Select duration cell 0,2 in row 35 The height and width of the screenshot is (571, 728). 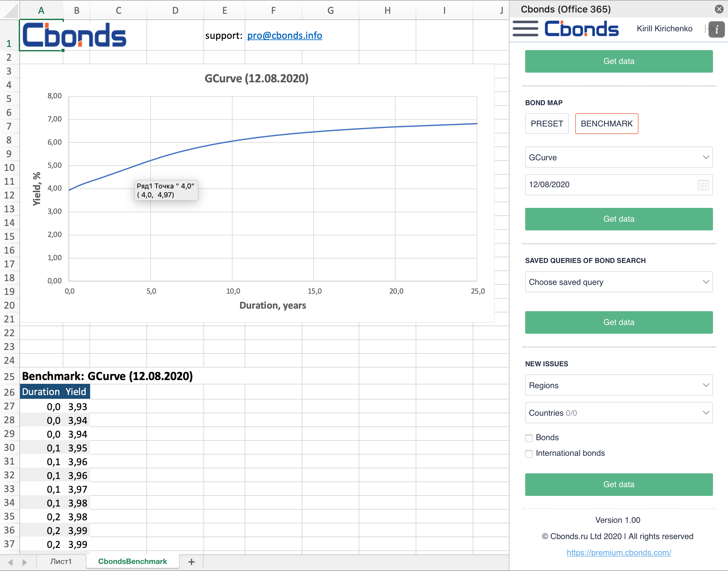tap(41, 517)
